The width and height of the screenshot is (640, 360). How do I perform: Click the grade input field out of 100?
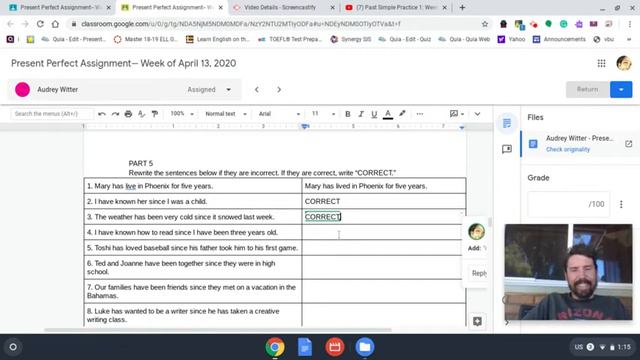tap(569, 204)
